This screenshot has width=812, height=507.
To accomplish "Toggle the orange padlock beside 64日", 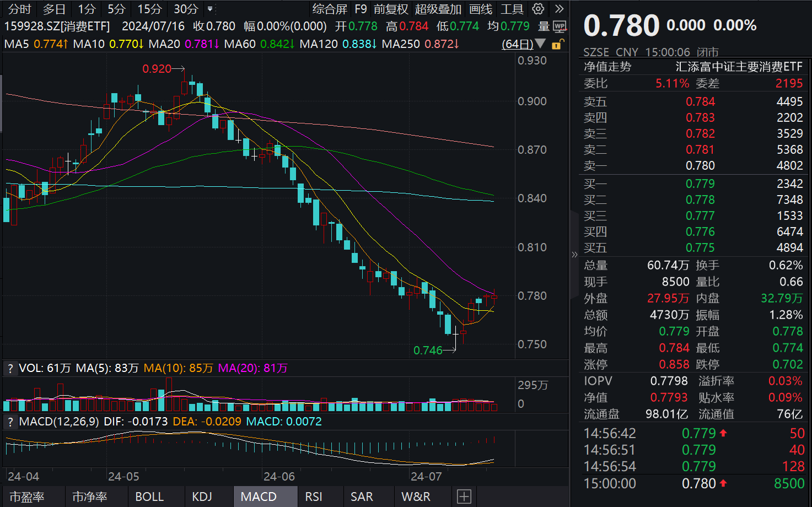I will pos(557,44).
